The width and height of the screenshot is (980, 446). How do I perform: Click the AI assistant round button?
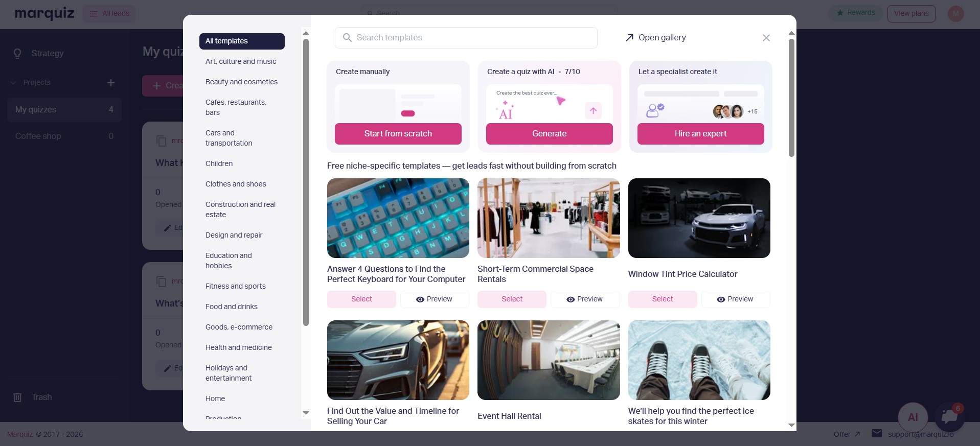click(x=913, y=417)
